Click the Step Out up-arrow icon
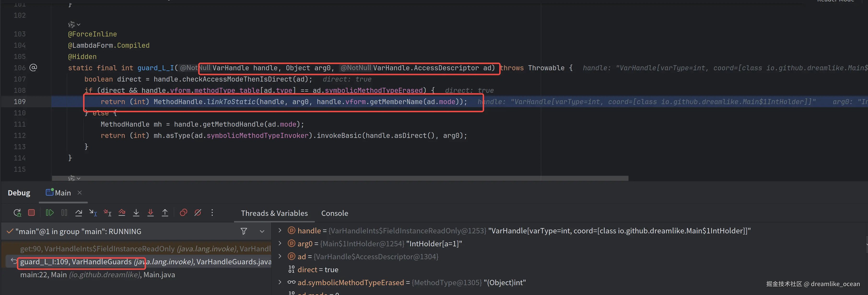This screenshot has width=868, height=295. (165, 213)
